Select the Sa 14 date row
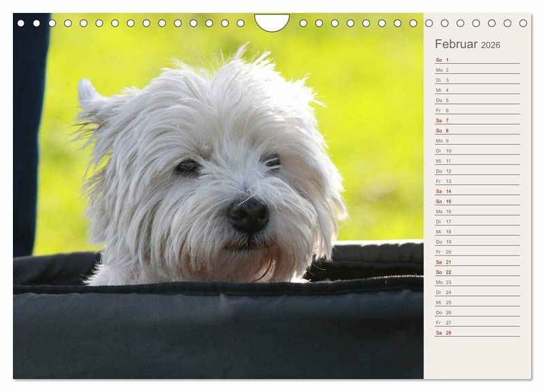This screenshot has height=392, width=544. 477,192
